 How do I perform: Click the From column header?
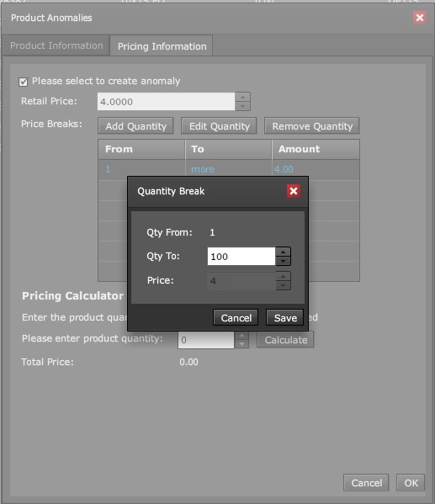141,150
